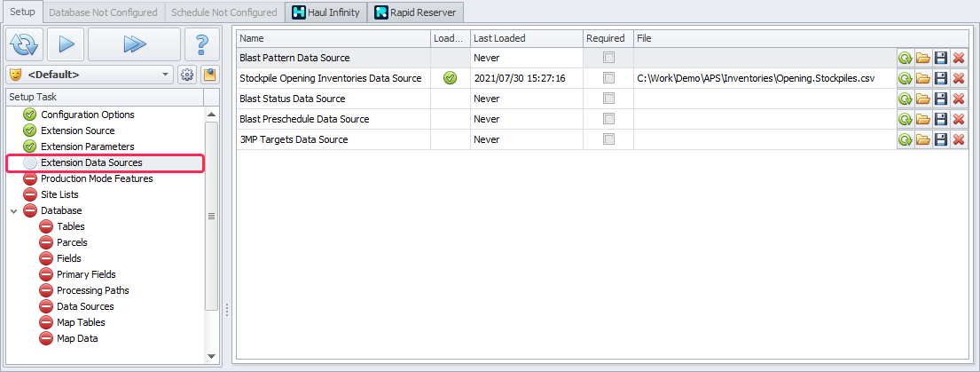Save Blast Preschedule Data Source entry
Screen dimensions: 980x372
[x=941, y=120]
